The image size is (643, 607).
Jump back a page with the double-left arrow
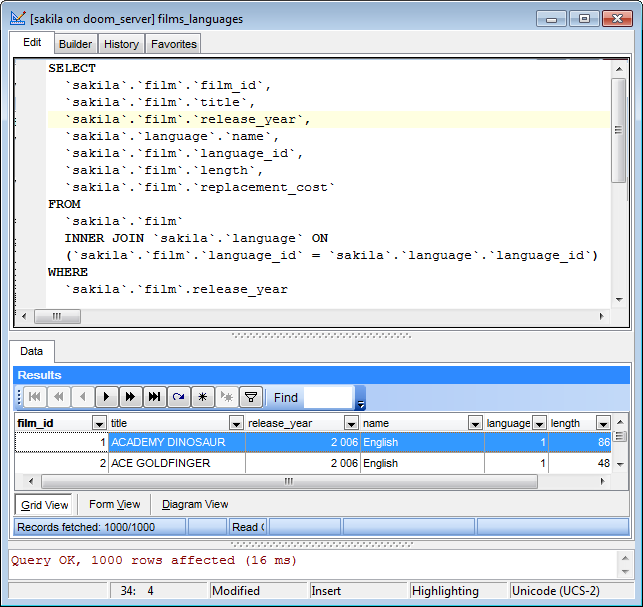[59, 397]
